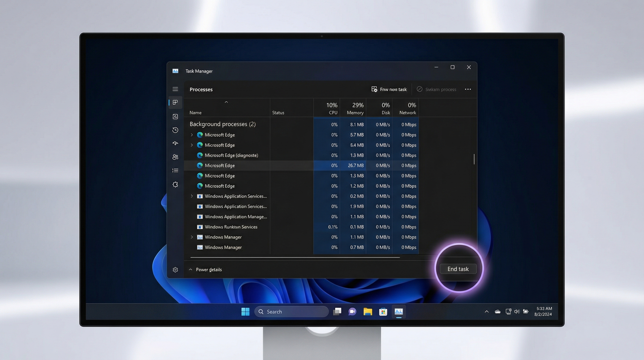Select Microsoft Edge (diagnoste) process row
The height and width of the screenshot is (360, 644).
pos(231,155)
